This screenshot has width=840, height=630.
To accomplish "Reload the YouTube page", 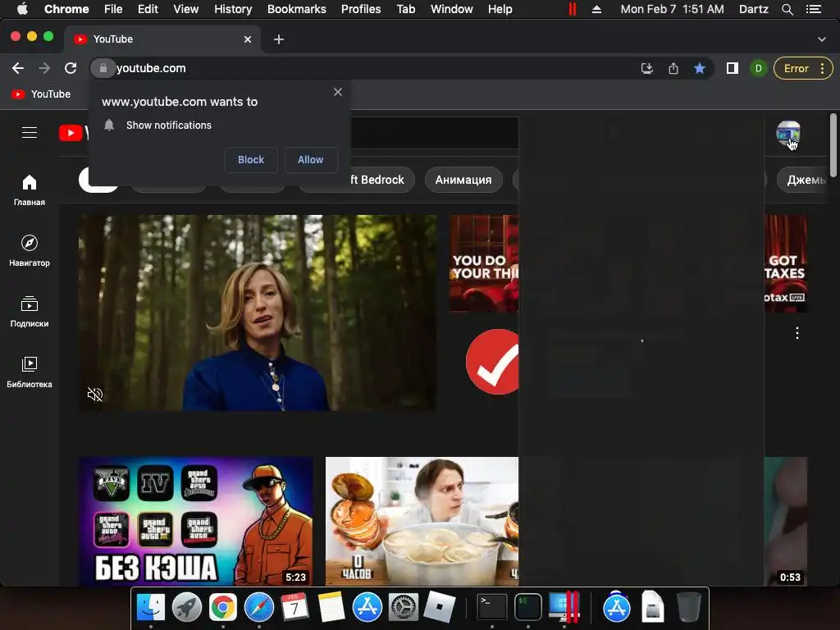I will [x=71, y=68].
